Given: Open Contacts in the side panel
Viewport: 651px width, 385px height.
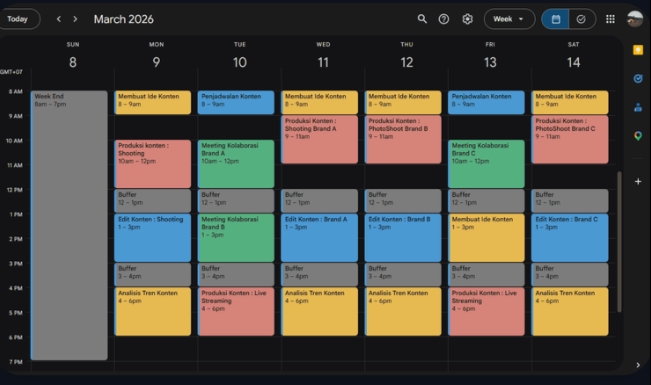Looking at the screenshot, I should pyautogui.click(x=638, y=108).
